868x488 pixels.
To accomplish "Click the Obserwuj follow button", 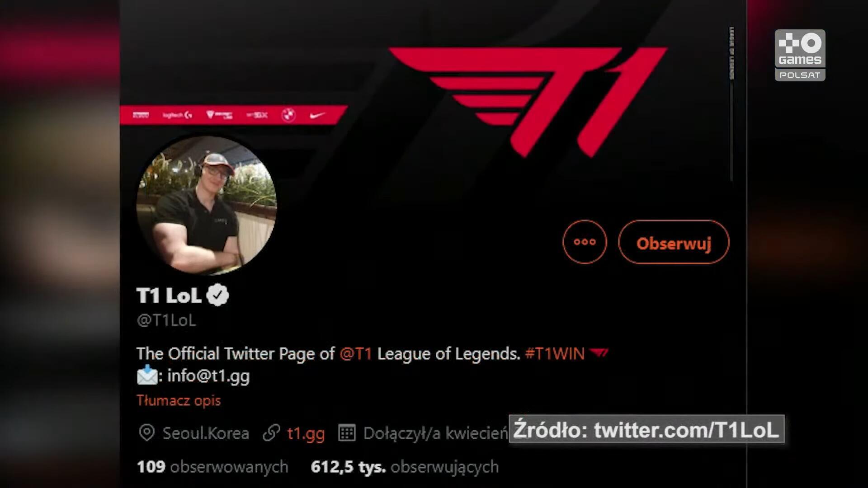I will (x=674, y=242).
